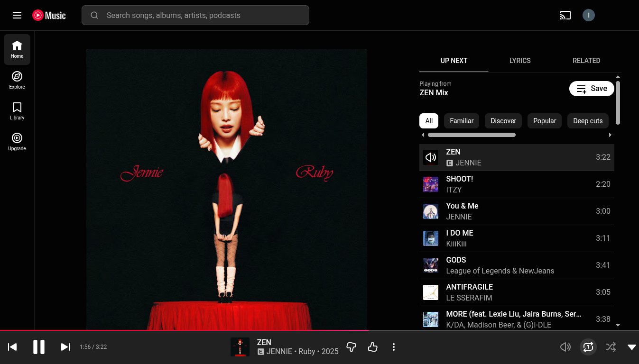The image size is (639, 364).
Task: Select the Familiar filter chip
Action: [462, 121]
